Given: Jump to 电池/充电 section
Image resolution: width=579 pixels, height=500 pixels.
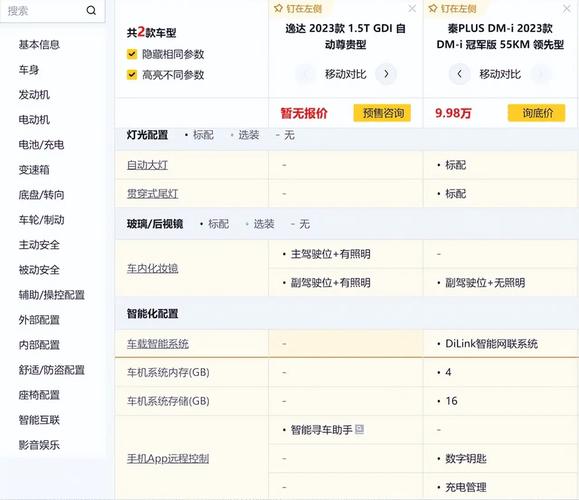Looking at the screenshot, I should (x=41, y=145).
